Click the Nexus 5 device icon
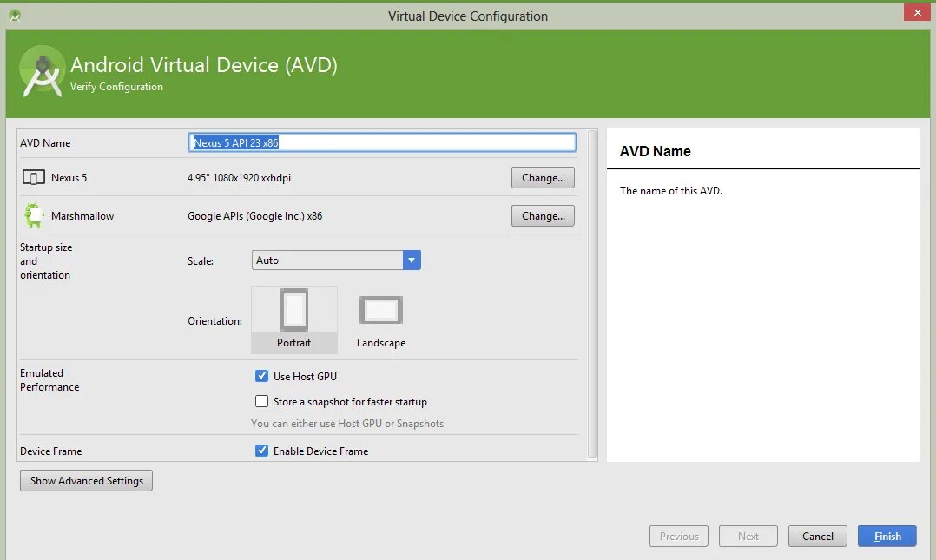 tap(33, 177)
